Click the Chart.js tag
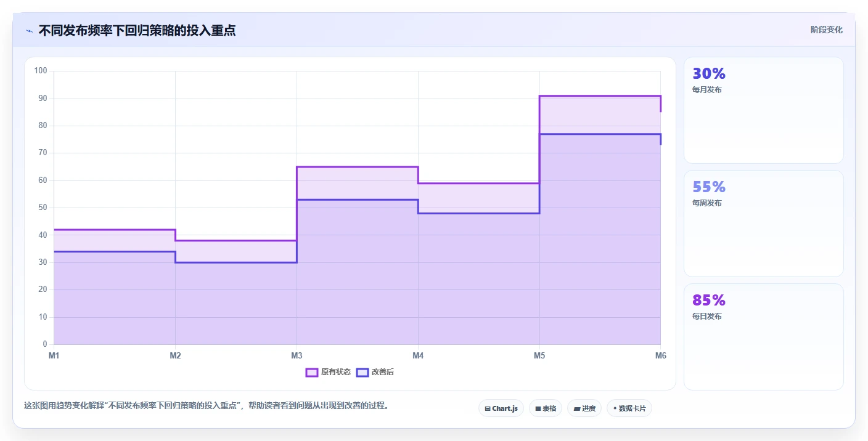The width and height of the screenshot is (868, 441). [501, 408]
